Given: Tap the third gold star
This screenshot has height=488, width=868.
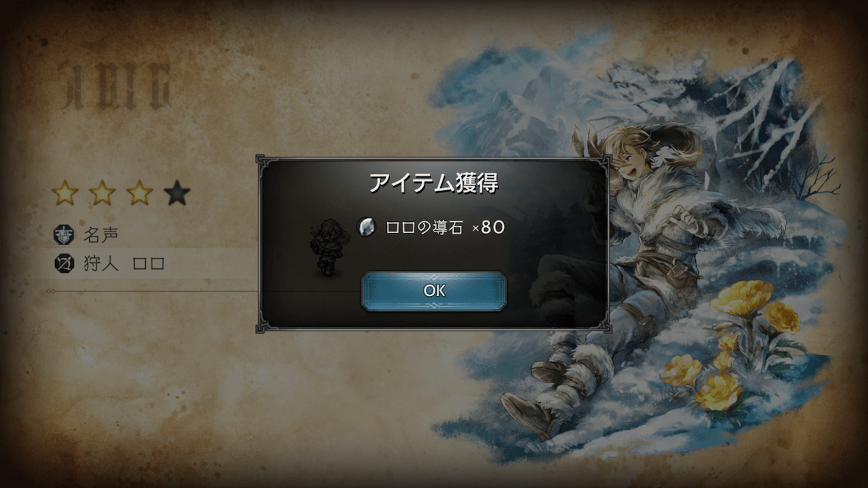Looking at the screenshot, I should [x=140, y=193].
